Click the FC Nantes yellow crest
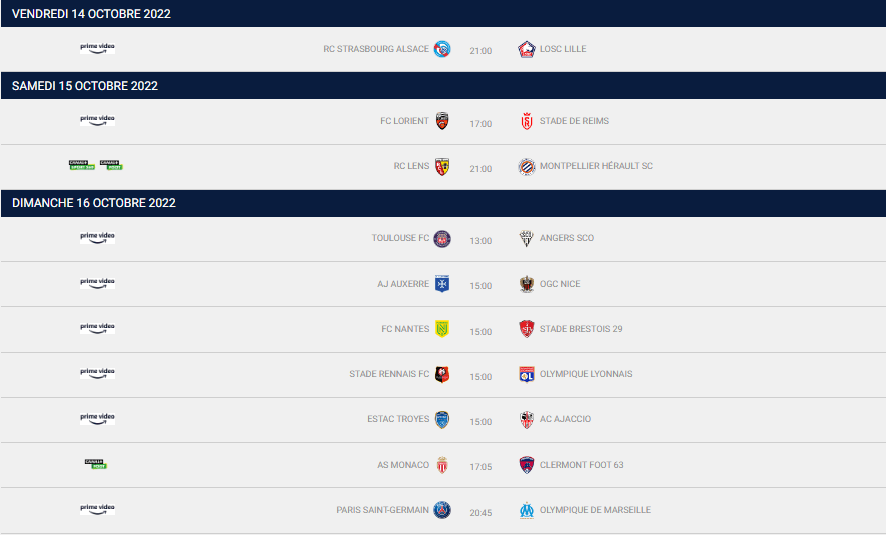 442,329
